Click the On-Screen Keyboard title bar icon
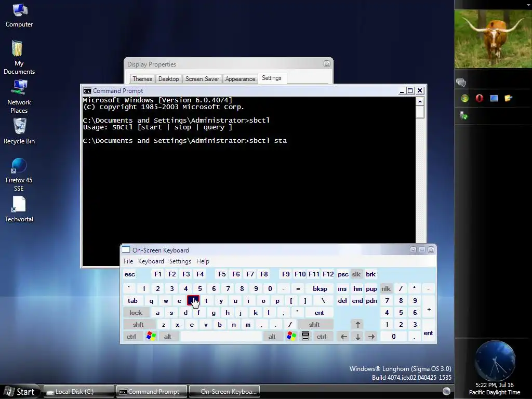 (x=126, y=250)
